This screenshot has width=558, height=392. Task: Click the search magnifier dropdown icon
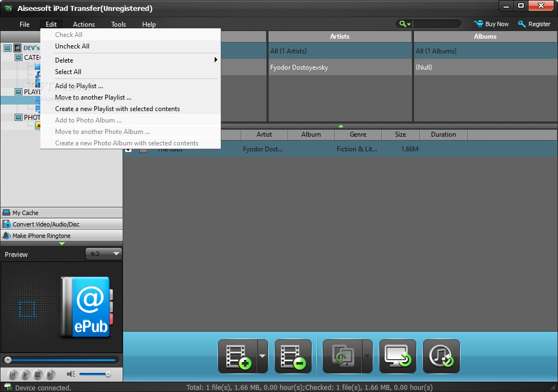[405, 24]
